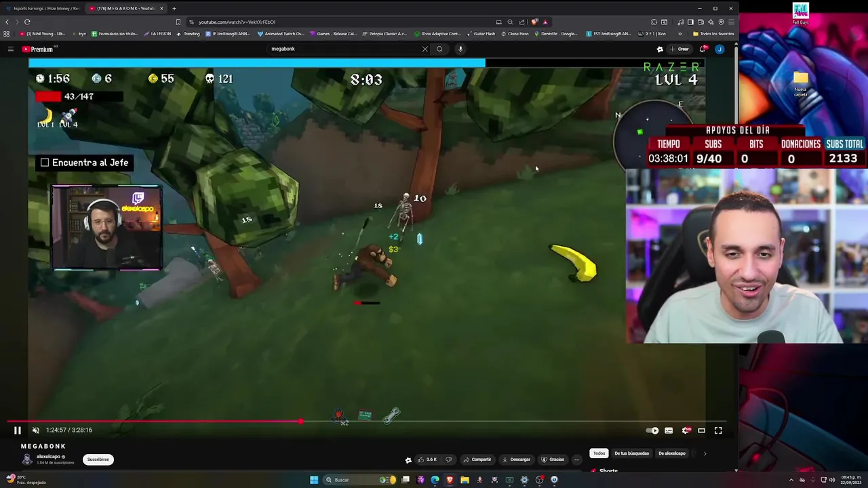Image resolution: width=868 pixels, height=488 pixels.
Task: Open alexelcapo channel avatar
Action: [27, 460]
